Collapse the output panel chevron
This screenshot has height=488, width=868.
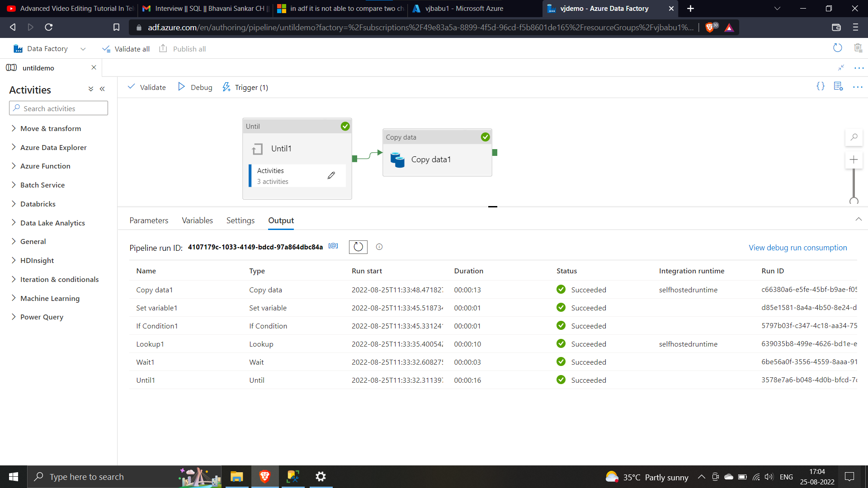coord(859,219)
